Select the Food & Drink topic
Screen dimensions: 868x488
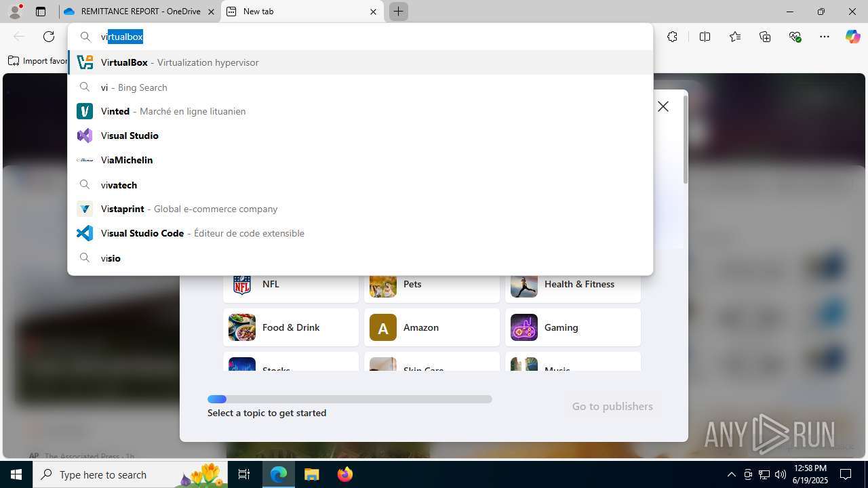tap(291, 327)
